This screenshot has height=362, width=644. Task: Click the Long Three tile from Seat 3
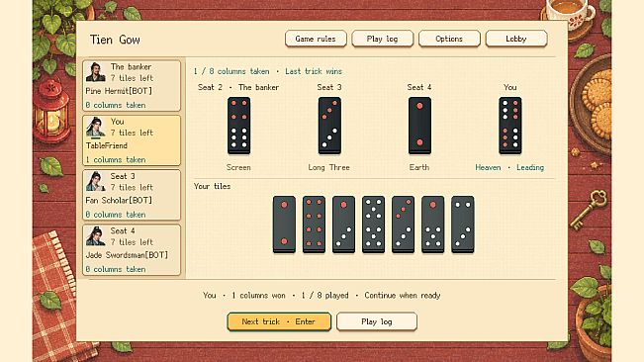pos(329,126)
